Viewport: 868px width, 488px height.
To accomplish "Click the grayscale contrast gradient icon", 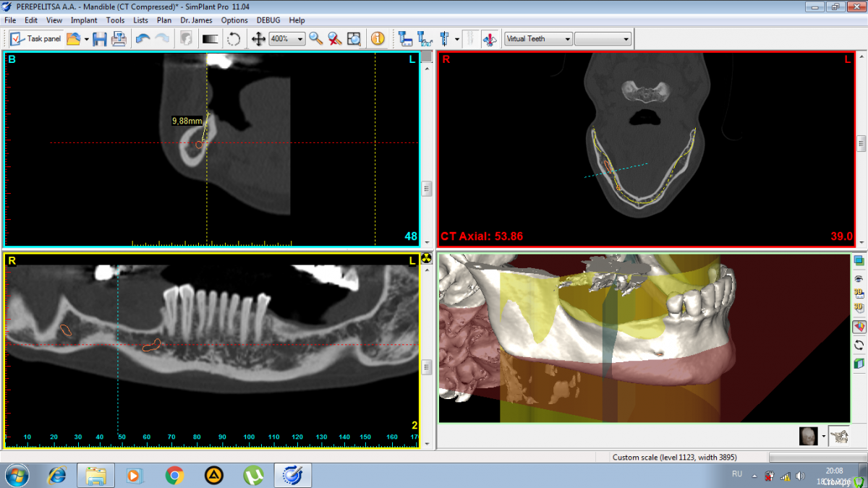I will click(x=210, y=39).
